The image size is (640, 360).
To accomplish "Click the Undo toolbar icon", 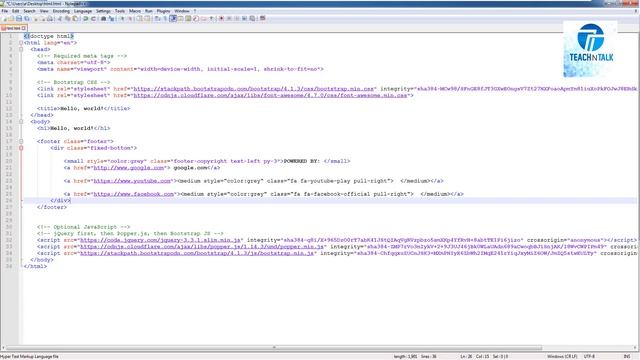I will (x=85, y=18).
